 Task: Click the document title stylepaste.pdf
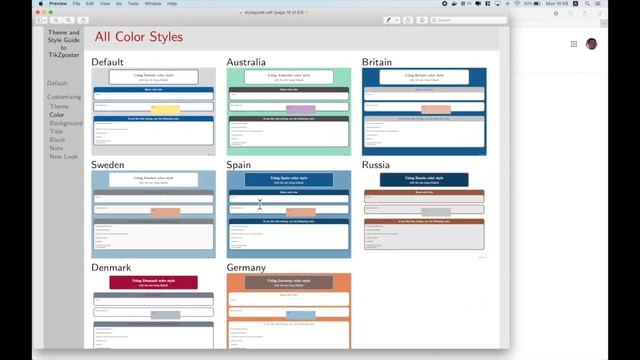(x=273, y=13)
